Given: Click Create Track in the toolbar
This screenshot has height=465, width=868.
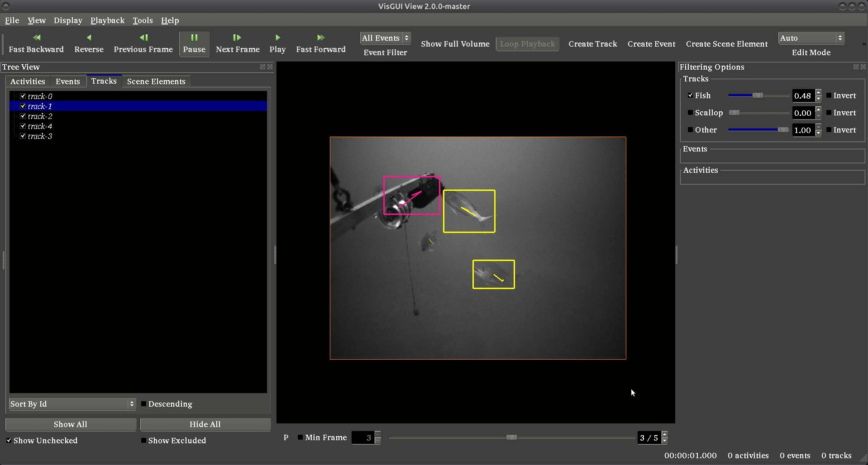Looking at the screenshot, I should point(593,44).
